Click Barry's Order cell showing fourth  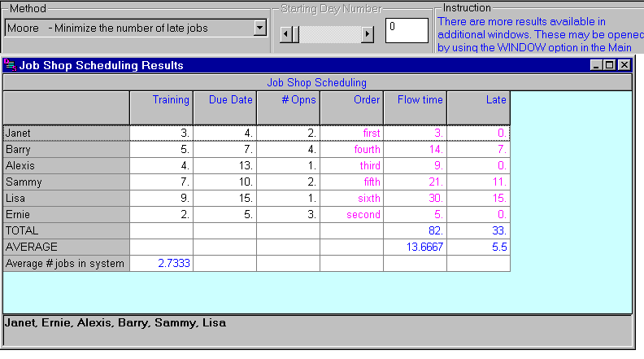coord(351,149)
